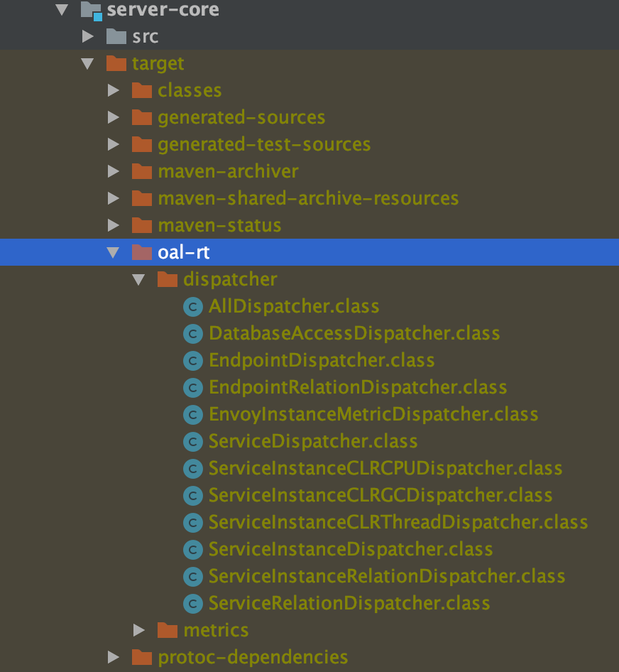
Task: Select the classes folder name
Action: 190,90
